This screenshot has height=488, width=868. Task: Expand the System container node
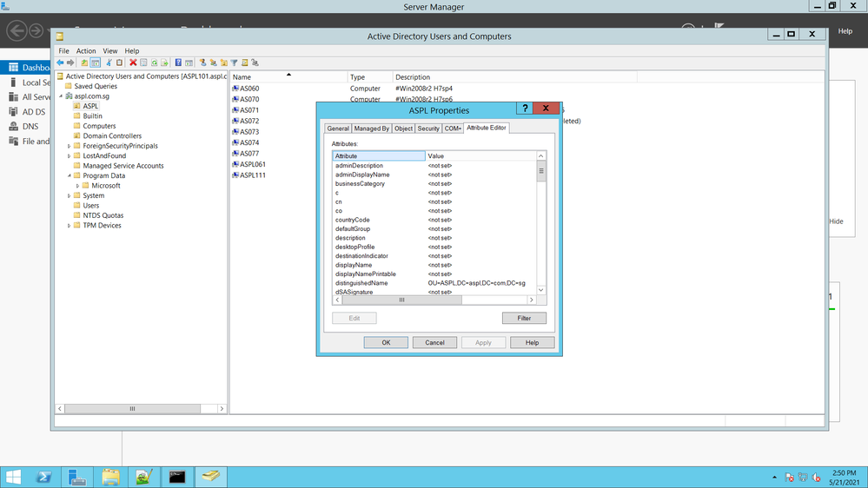[x=70, y=195]
